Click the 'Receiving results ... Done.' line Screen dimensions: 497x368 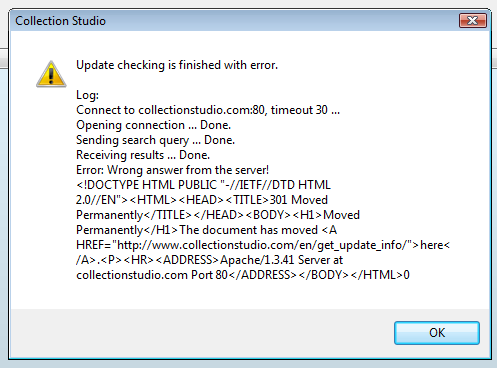coord(143,155)
